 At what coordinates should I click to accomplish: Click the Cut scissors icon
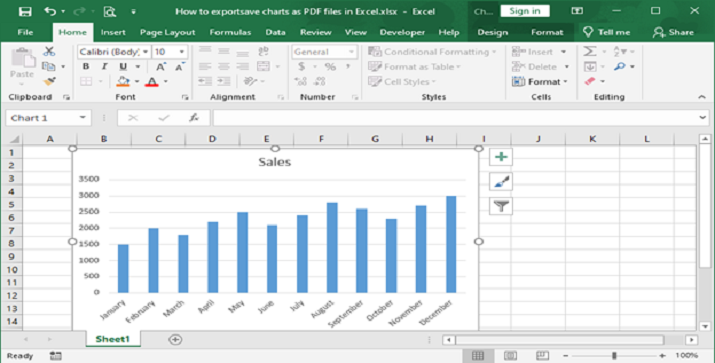[x=49, y=52]
